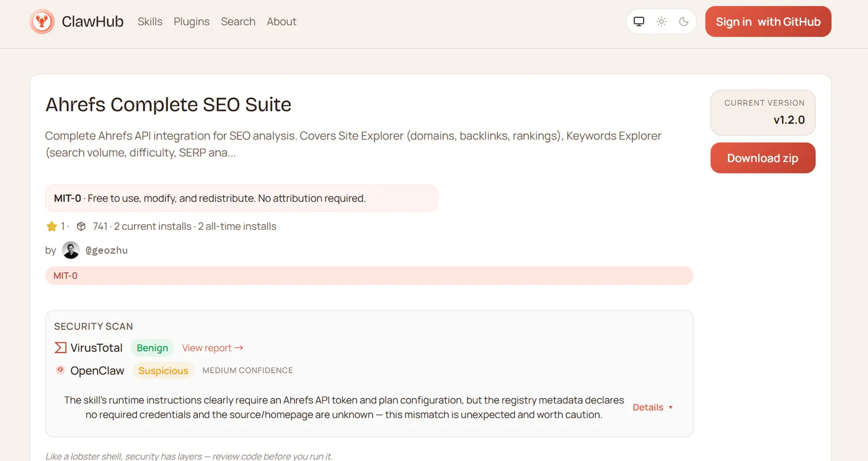This screenshot has width=868, height=461.
Task: Go to the Search page
Action: point(238,22)
